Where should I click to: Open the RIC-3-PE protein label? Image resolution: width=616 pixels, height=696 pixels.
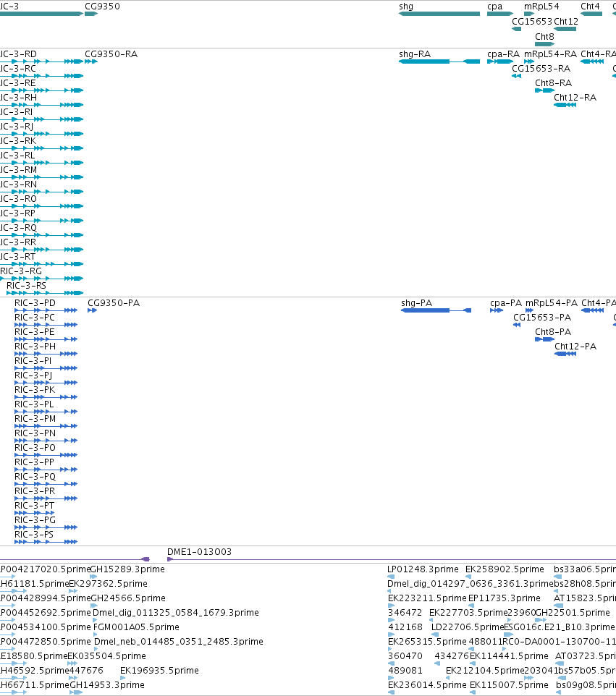coord(35,332)
